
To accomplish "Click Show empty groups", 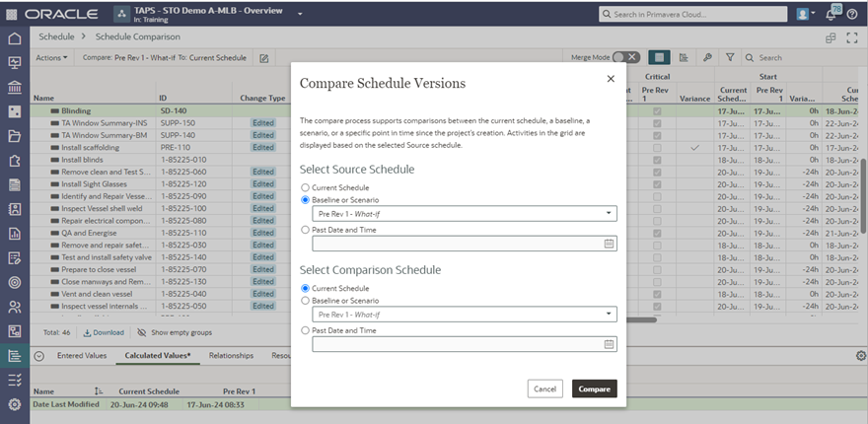I will (x=175, y=332).
